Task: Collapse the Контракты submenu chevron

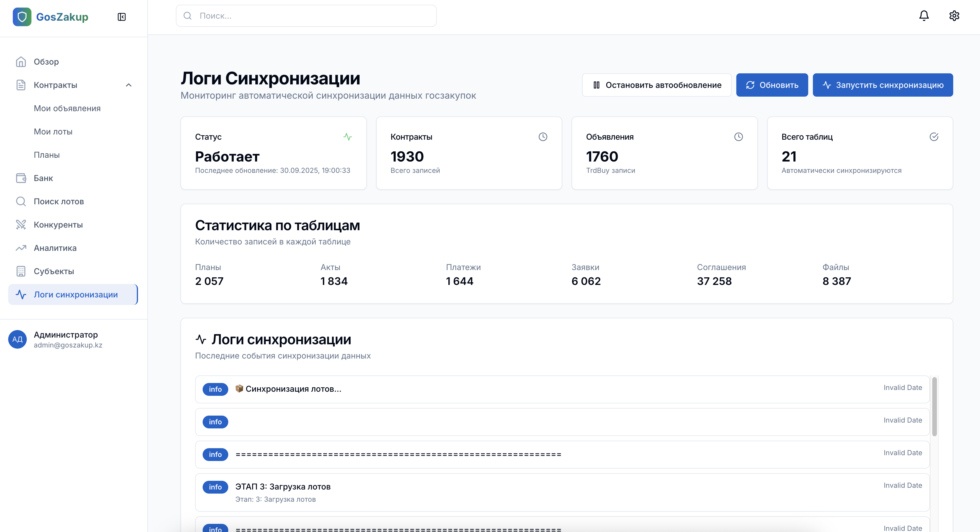Action: point(129,85)
